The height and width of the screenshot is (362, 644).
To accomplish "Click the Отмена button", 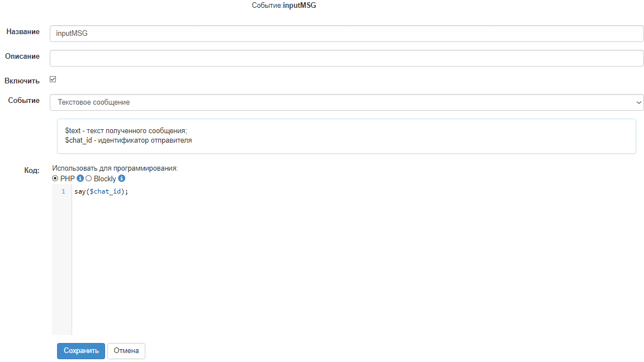I will pyautogui.click(x=126, y=351).
